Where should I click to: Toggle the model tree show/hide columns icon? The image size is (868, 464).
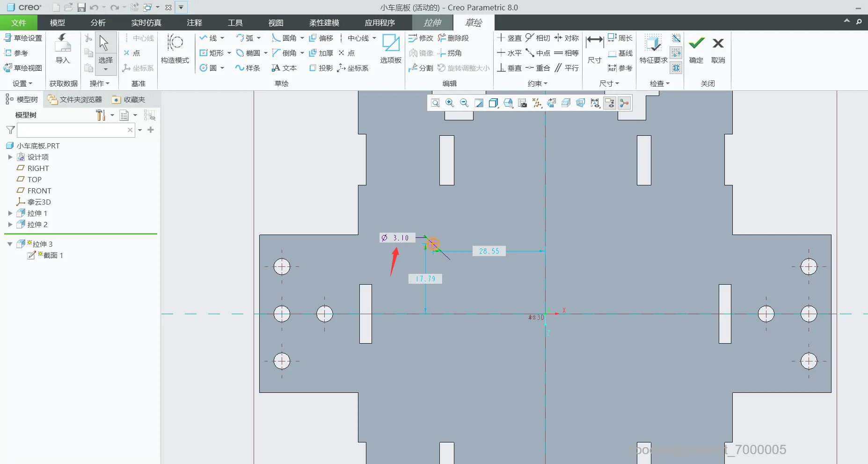tap(149, 115)
